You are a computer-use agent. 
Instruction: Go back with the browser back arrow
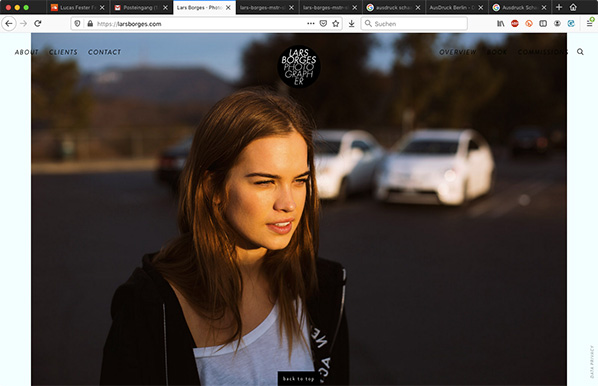[x=9, y=24]
